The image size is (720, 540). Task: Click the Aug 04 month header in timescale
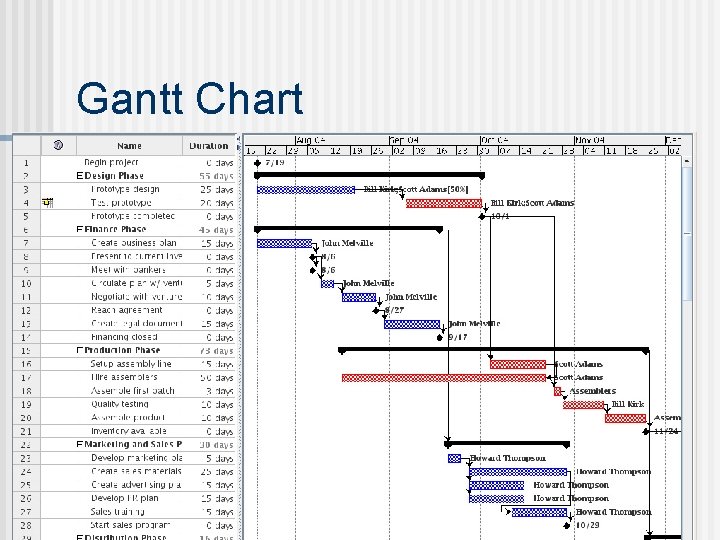(342, 140)
